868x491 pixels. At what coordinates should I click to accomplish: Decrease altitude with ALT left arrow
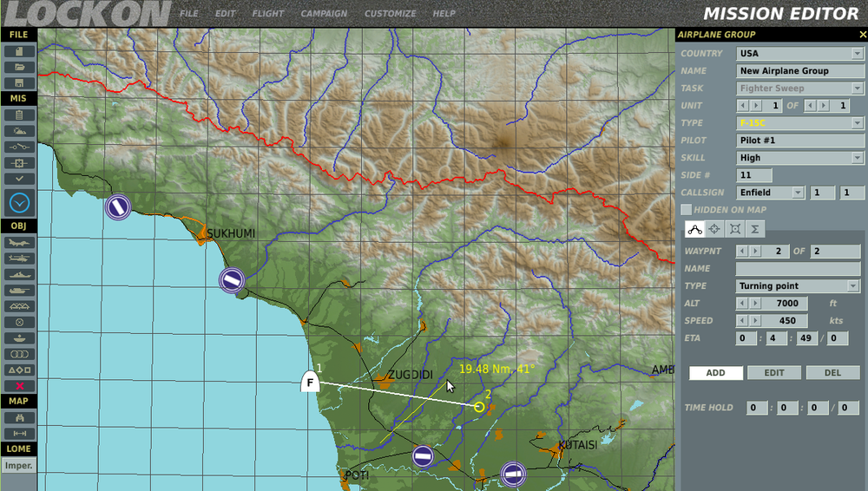pyautogui.click(x=742, y=304)
